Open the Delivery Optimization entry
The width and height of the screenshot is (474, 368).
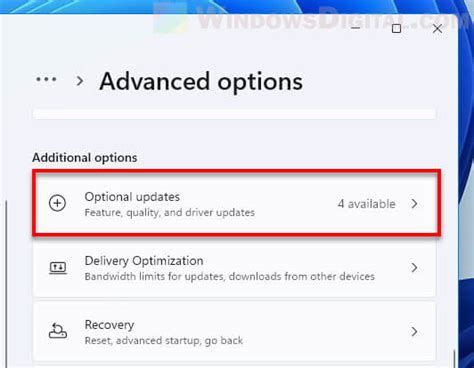click(234, 268)
